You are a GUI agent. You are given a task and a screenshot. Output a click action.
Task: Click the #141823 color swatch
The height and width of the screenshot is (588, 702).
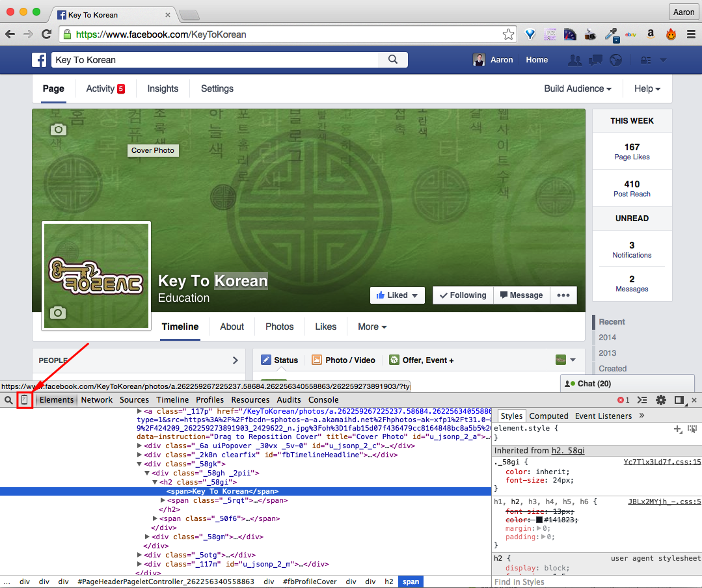click(539, 520)
